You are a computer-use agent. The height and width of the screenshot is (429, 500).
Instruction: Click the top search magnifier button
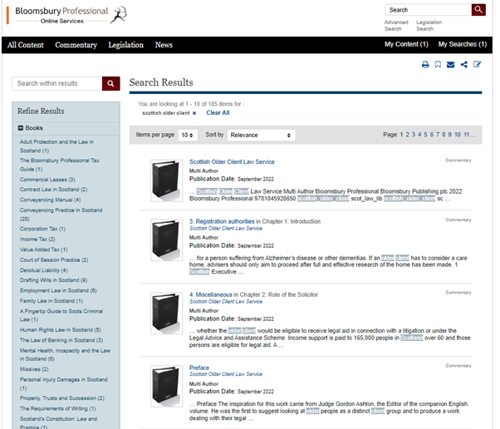478,10
